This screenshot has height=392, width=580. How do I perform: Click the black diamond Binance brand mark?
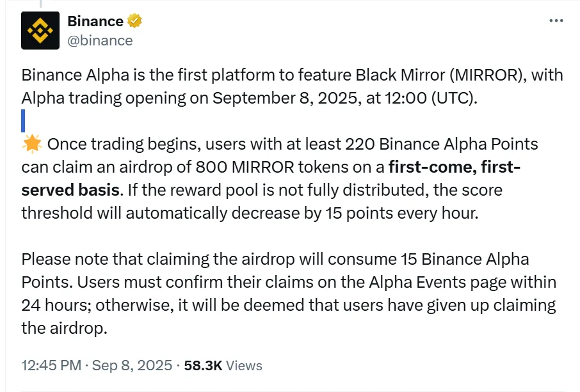pyautogui.click(x=40, y=30)
